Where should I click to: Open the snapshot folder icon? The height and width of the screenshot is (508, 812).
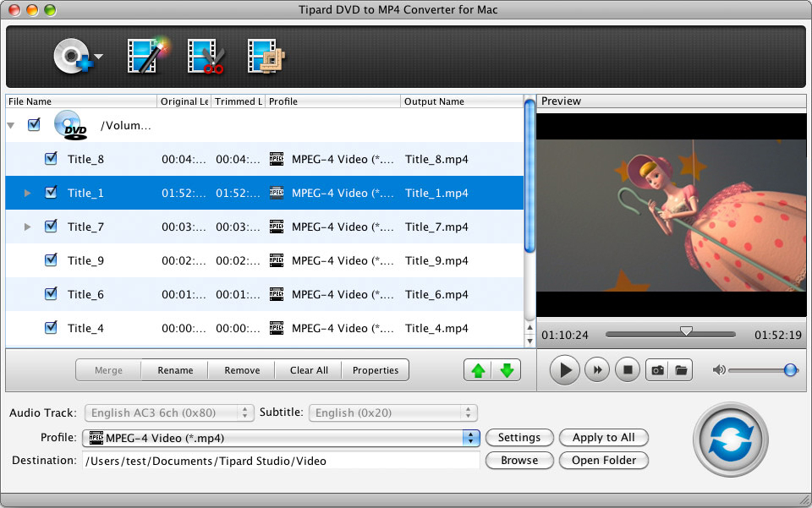[x=681, y=370]
